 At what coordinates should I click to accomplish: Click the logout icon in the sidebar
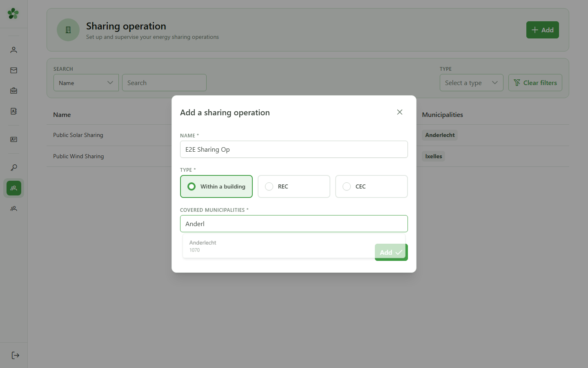15,355
